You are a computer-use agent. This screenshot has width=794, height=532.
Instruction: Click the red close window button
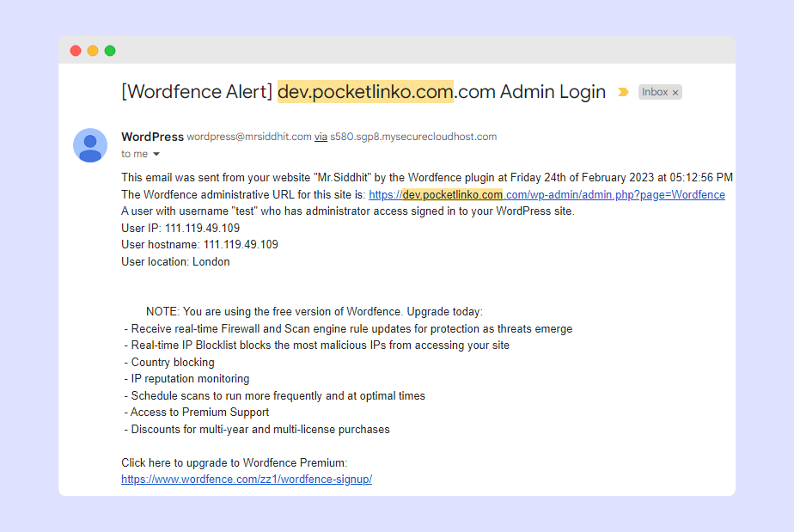point(76,51)
